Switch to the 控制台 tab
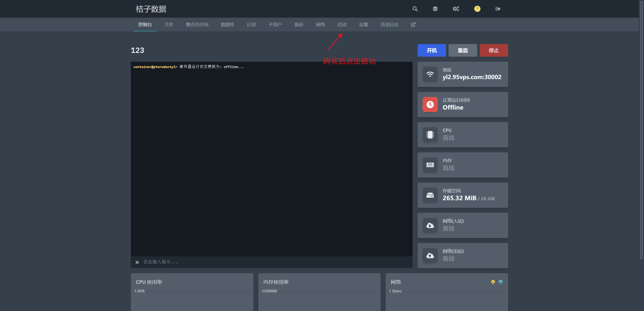This screenshot has height=311, width=644. (145, 24)
